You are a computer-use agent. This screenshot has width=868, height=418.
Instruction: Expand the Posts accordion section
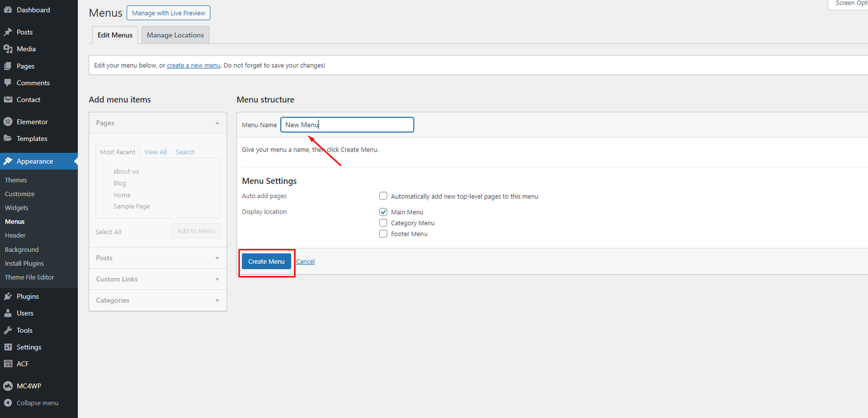tap(157, 258)
